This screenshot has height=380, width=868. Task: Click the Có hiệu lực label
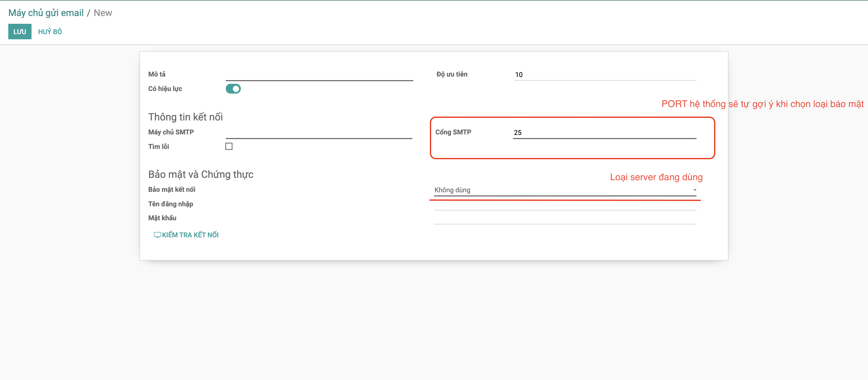(165, 89)
